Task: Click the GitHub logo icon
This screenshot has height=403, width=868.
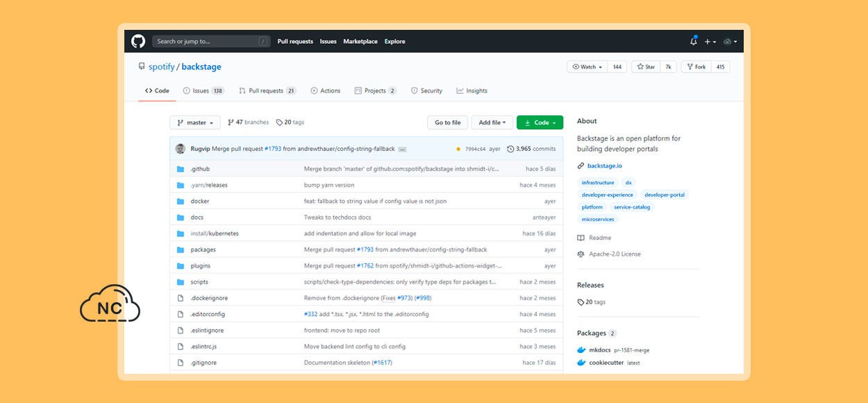Action: coord(137,42)
